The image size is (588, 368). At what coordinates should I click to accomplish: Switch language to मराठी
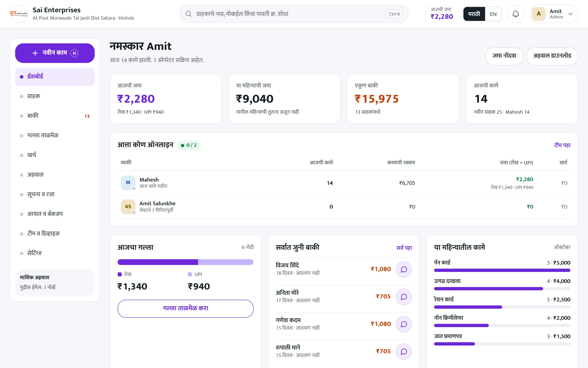[x=474, y=14]
